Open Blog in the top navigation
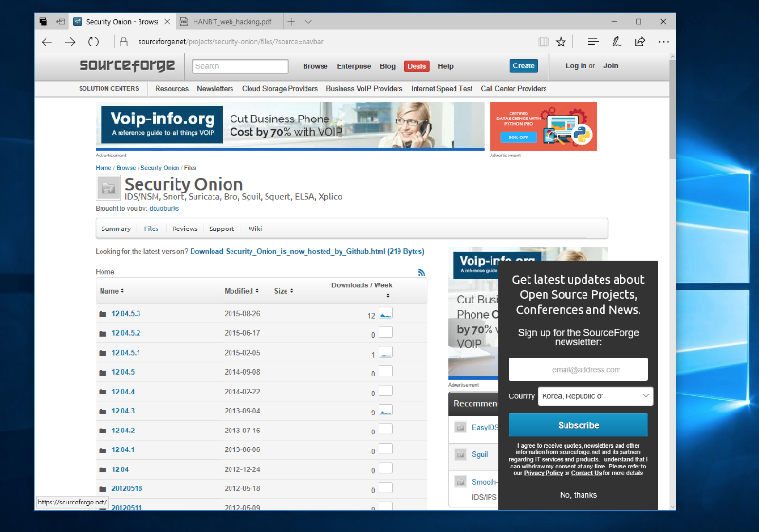 387,66
